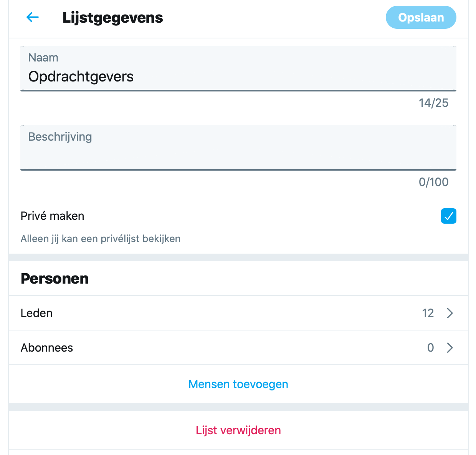The height and width of the screenshot is (455, 476).
Task: Click the subscriber count 0
Action: [x=431, y=348]
